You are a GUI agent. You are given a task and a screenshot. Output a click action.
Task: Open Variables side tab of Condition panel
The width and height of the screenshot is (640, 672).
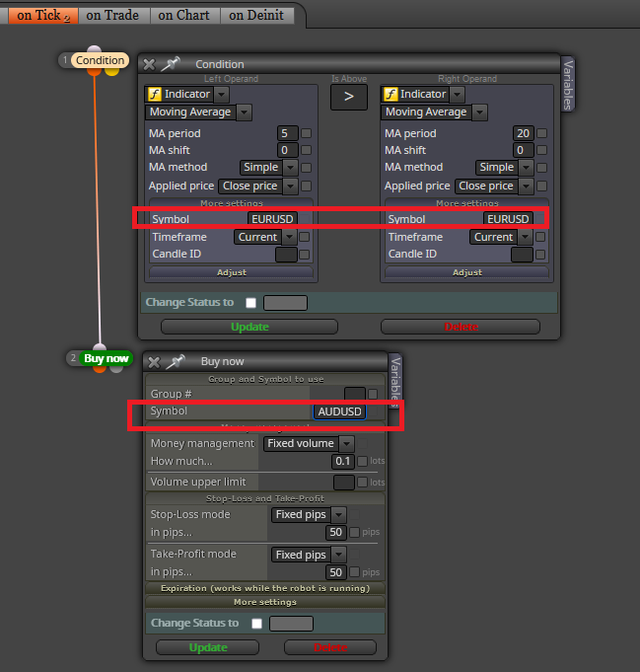[568, 85]
